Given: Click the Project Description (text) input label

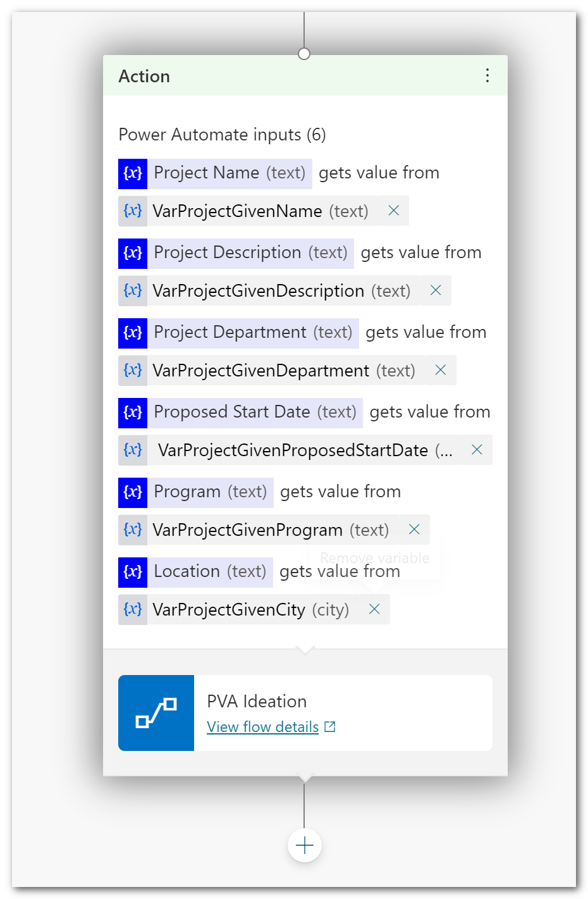Looking at the screenshot, I should click(x=250, y=253).
